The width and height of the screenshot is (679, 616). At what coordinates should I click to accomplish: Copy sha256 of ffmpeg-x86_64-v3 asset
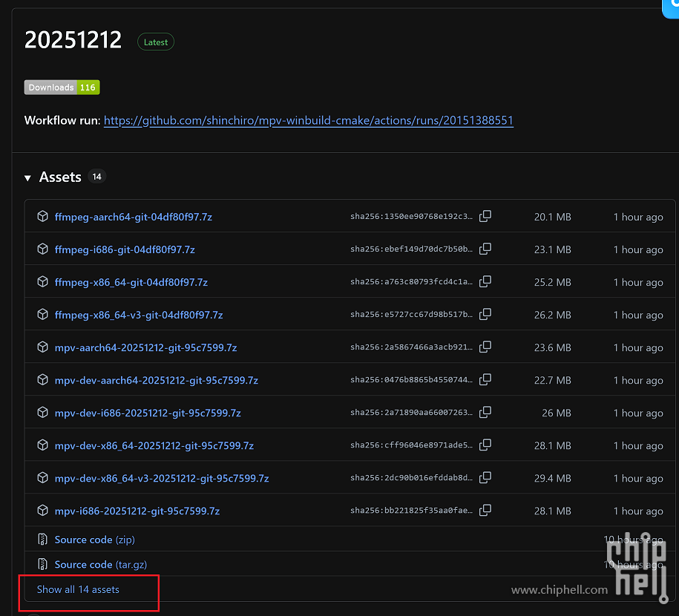tap(485, 315)
